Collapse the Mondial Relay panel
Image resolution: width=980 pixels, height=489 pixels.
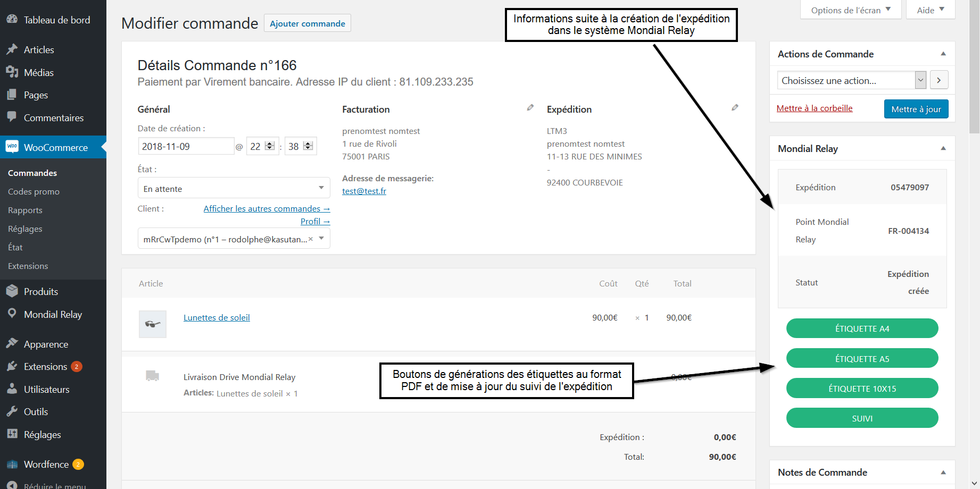point(943,149)
